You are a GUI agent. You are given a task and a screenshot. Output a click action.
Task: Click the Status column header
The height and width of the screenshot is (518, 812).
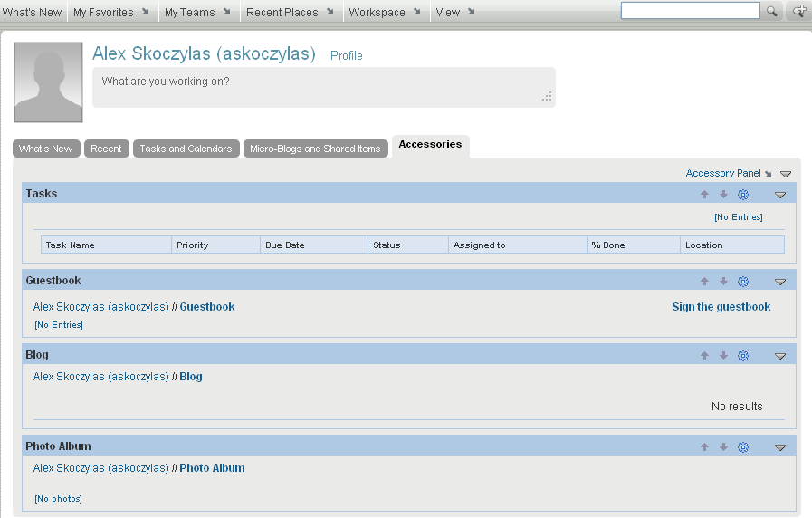click(x=408, y=245)
